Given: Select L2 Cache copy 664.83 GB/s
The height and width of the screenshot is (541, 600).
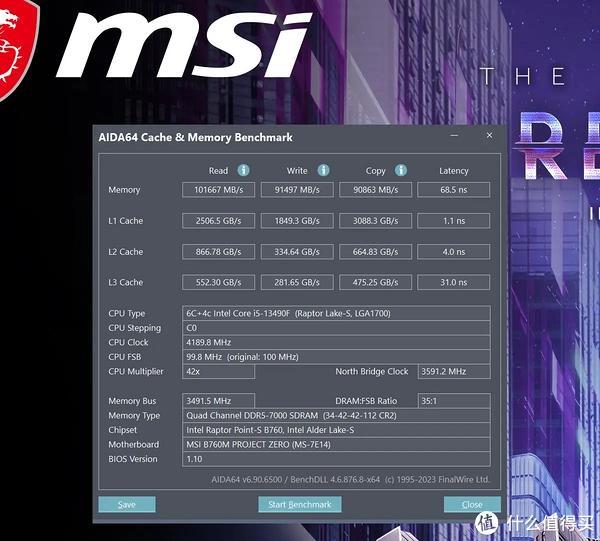Looking at the screenshot, I should click(x=375, y=252).
